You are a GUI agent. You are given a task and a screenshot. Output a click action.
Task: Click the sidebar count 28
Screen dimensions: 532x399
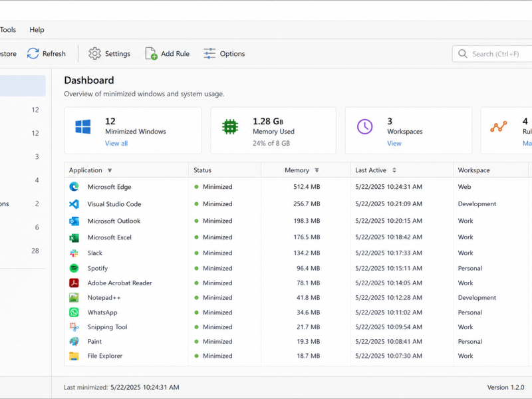[x=35, y=251]
